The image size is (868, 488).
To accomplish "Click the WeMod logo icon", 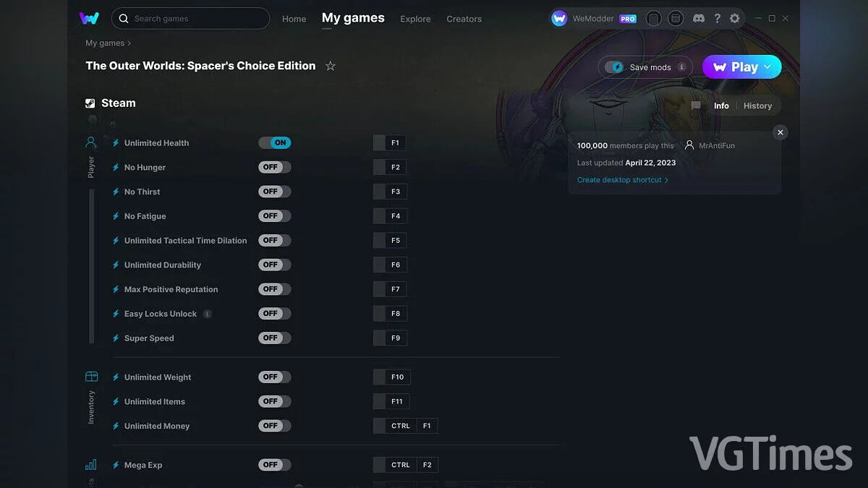I will click(90, 18).
